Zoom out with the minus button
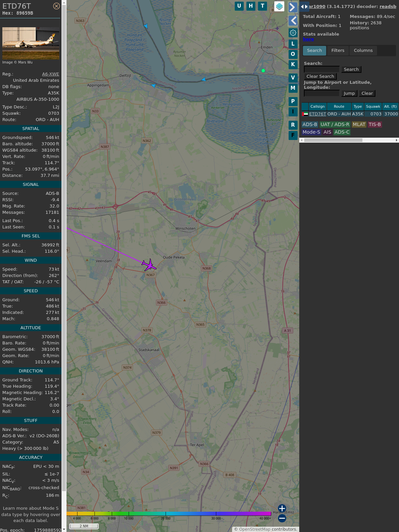Image resolution: width=399 pixels, height=532 pixels. 282,518
